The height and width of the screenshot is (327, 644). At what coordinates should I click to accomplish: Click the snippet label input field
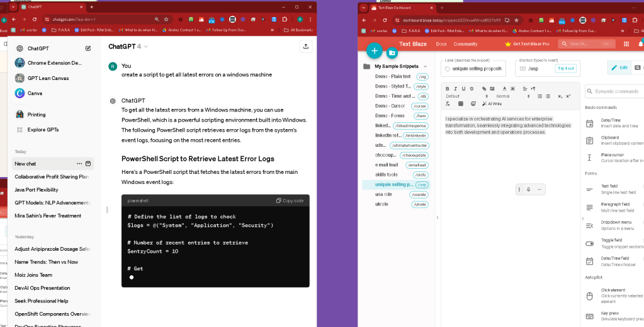click(473, 69)
